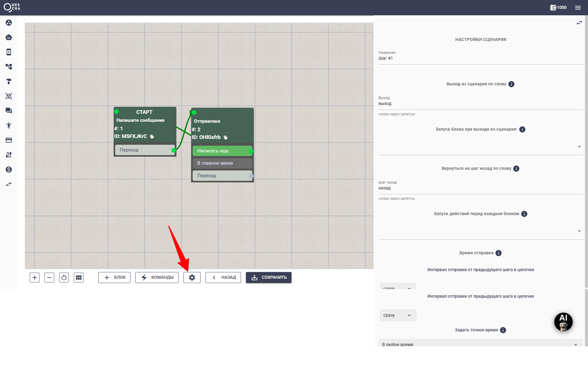This screenshot has height=373, width=588.
Task: Click info icon next to 'Время отправки'
Action: tap(499, 253)
